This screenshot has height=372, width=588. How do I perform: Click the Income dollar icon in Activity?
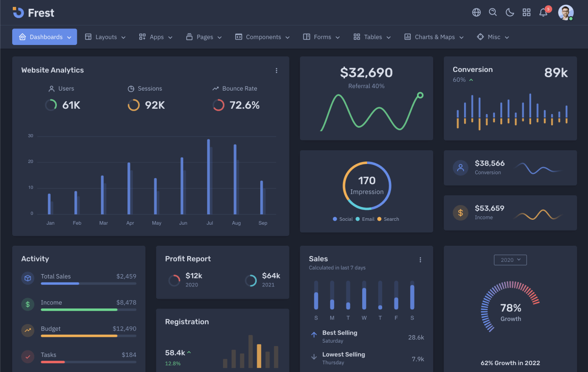click(27, 304)
